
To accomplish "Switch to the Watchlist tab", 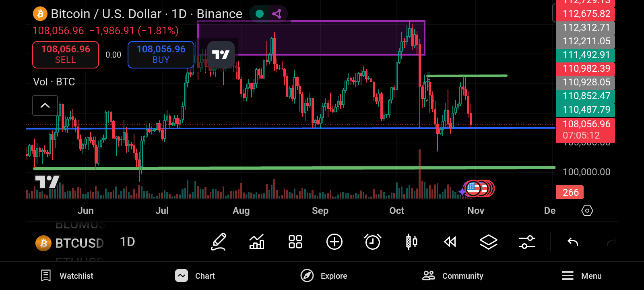I will pyautogui.click(x=67, y=276).
